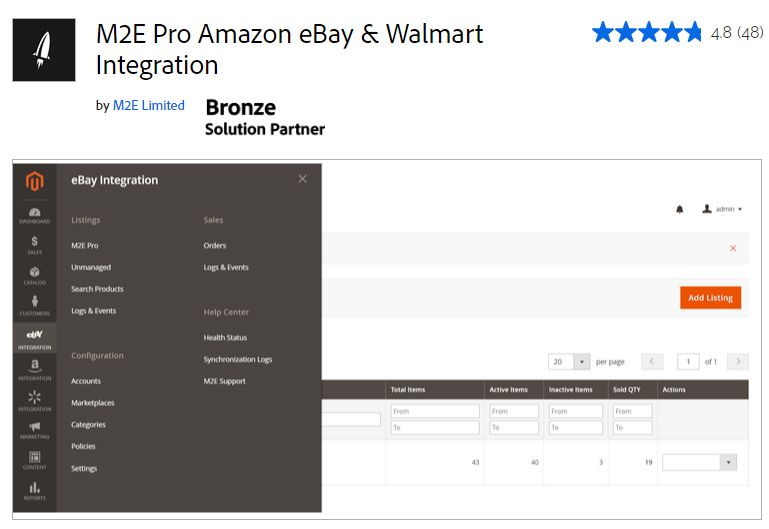This screenshot has width=769, height=529.
Task: Click the Amazon Integration sidebar icon
Action: pos(35,370)
